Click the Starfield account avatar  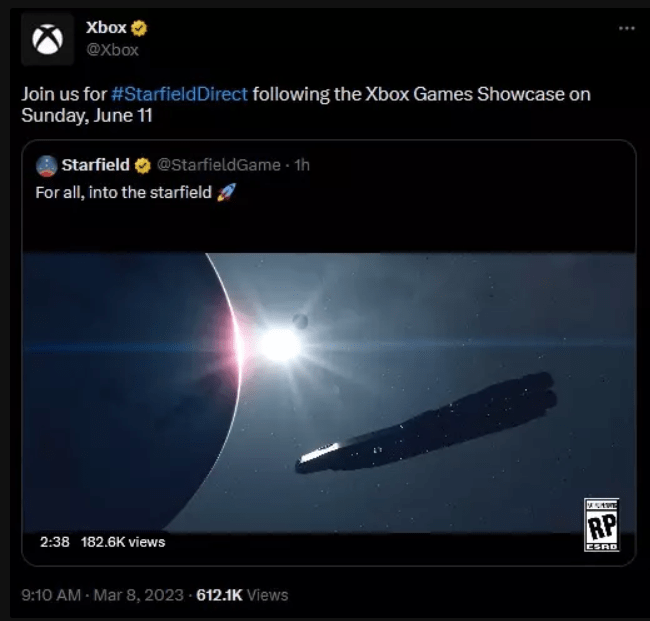[46, 166]
